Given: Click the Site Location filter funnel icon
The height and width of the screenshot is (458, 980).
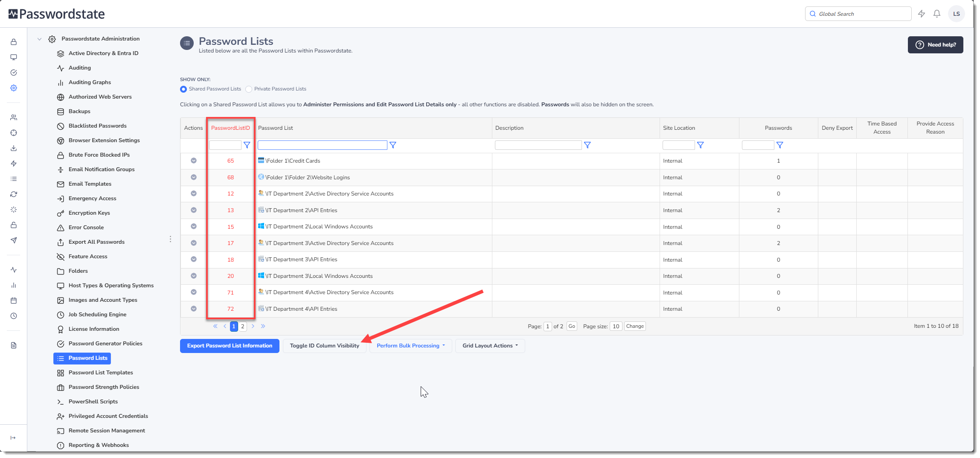Looking at the screenshot, I should click(701, 145).
